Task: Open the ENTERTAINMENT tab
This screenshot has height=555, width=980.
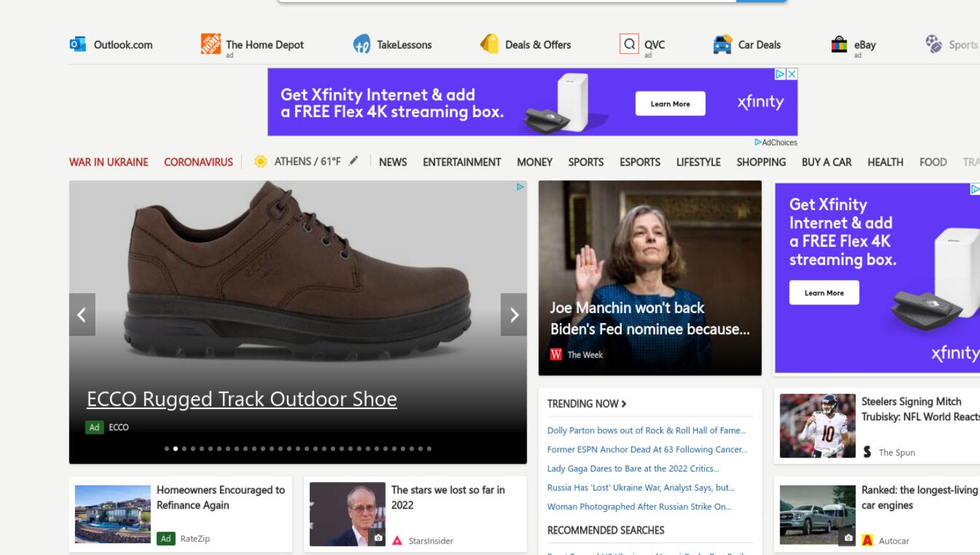Action: 462,162
